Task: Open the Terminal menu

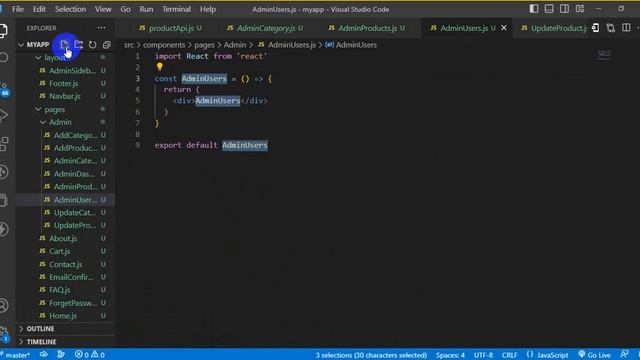Action: (176, 9)
